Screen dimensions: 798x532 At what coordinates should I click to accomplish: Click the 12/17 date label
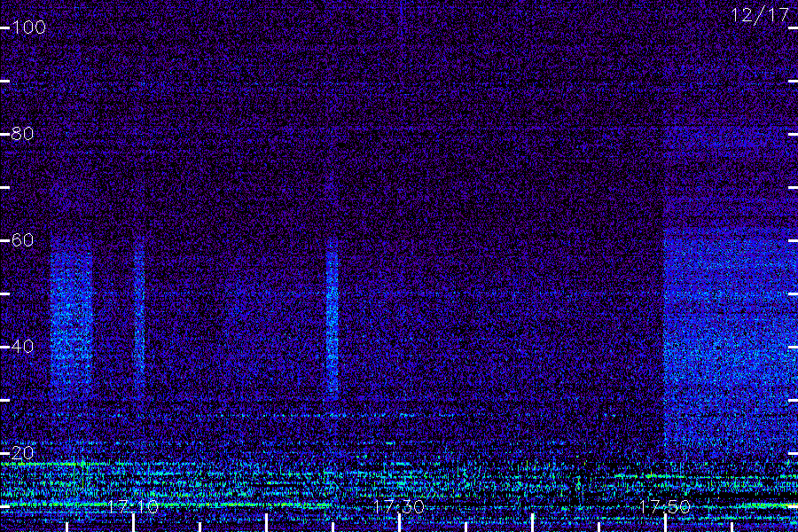pos(760,15)
